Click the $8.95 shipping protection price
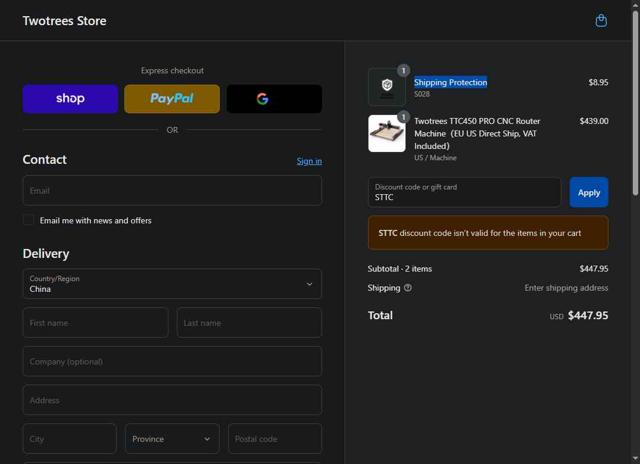The height and width of the screenshot is (464, 640). point(598,82)
